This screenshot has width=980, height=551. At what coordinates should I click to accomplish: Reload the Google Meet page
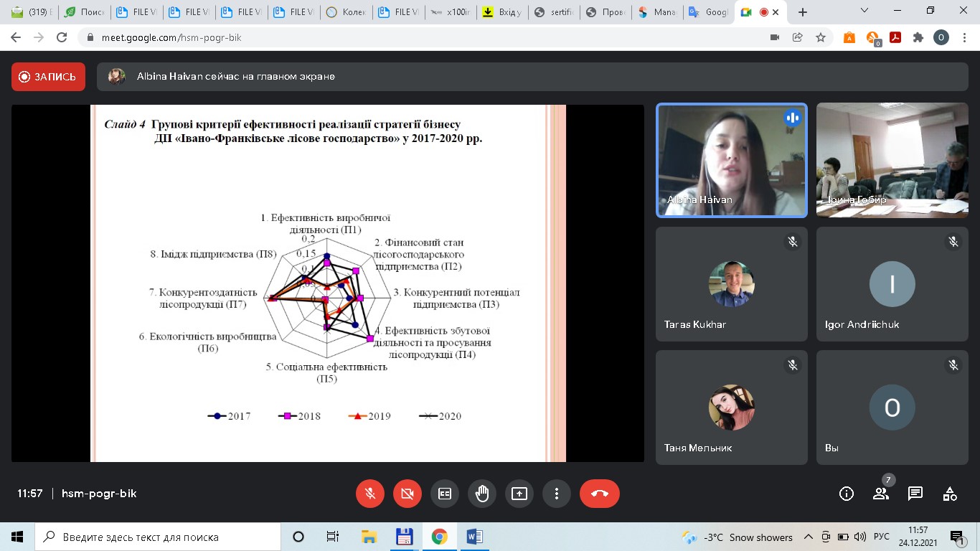[x=62, y=37]
